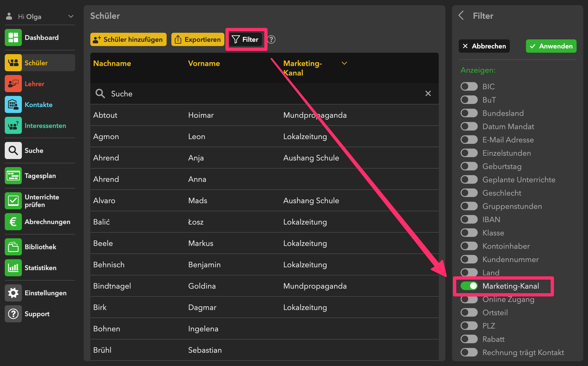The image size is (588, 366).
Task: Enable the Geburtstag column toggle
Action: [469, 166]
